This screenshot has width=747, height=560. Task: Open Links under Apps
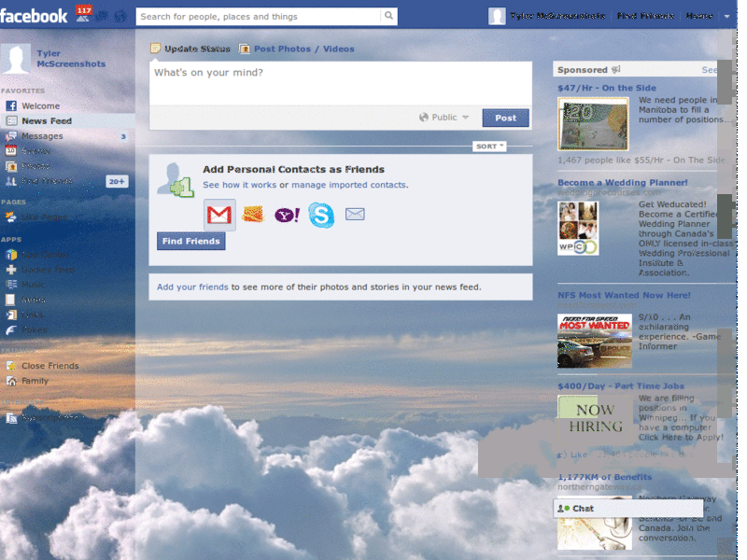coord(32,315)
